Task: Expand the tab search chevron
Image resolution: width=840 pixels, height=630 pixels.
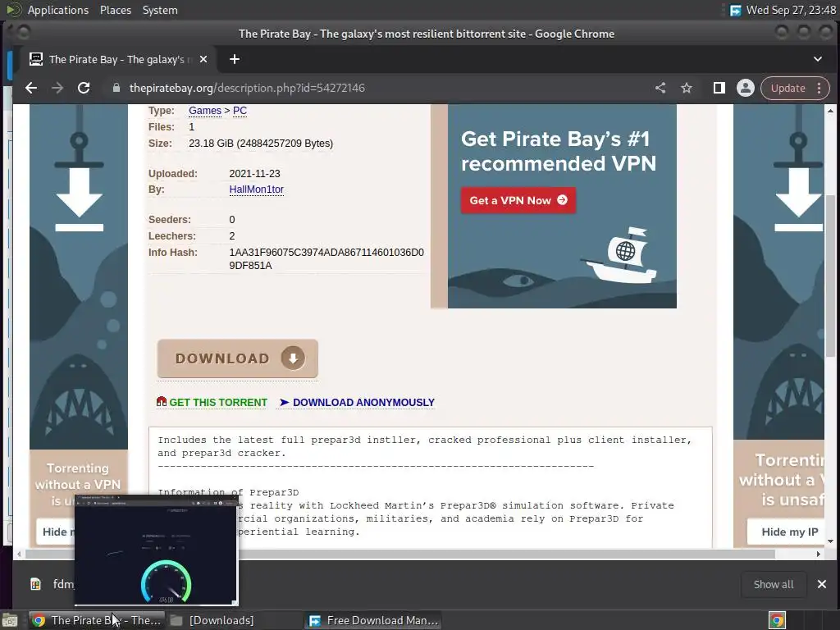Action: [818, 59]
